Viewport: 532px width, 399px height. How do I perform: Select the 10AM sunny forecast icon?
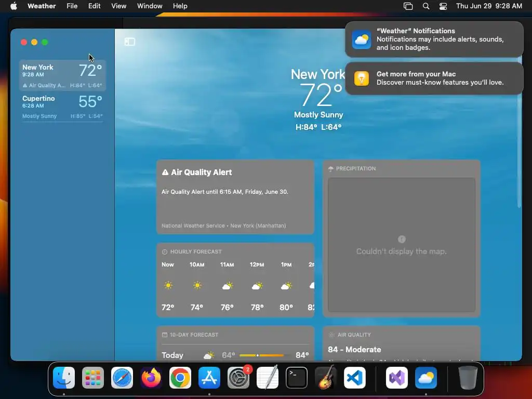click(x=197, y=285)
